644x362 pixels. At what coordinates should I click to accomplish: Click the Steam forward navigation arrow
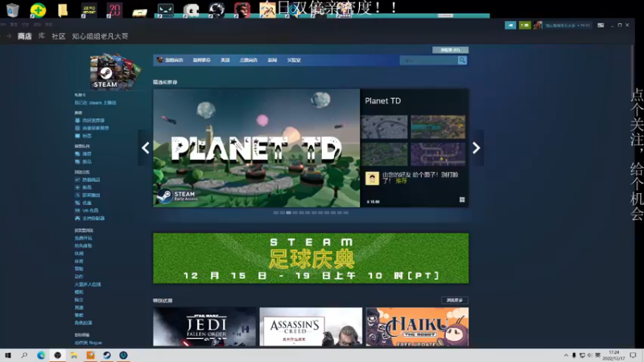9,36
